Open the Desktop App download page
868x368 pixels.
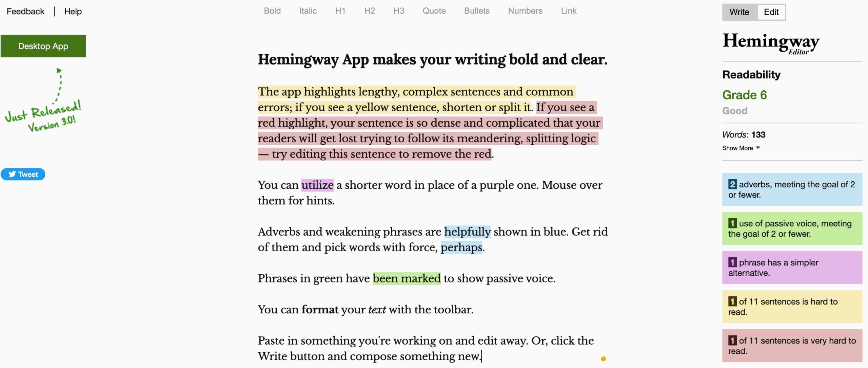(x=43, y=46)
